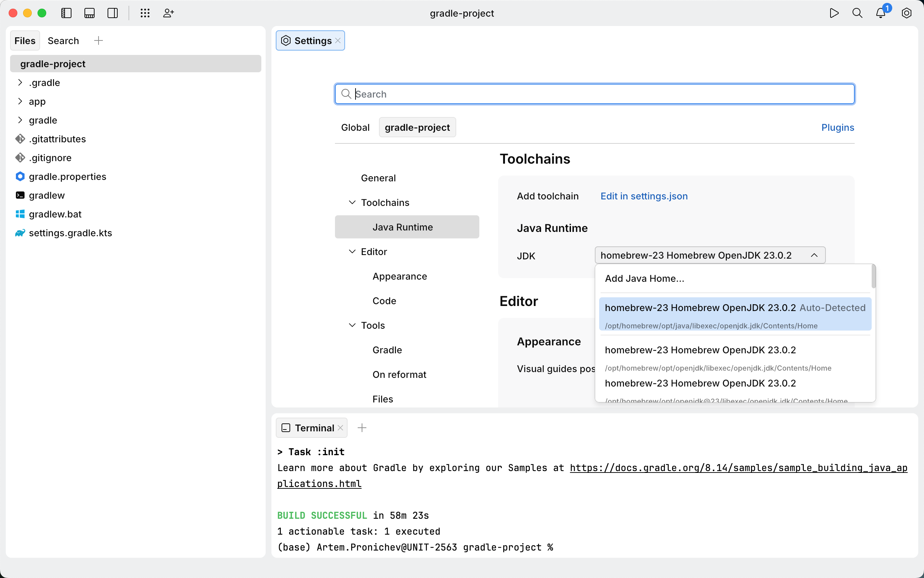Collapse the Editor settings section
The image size is (924, 578).
[x=352, y=251]
